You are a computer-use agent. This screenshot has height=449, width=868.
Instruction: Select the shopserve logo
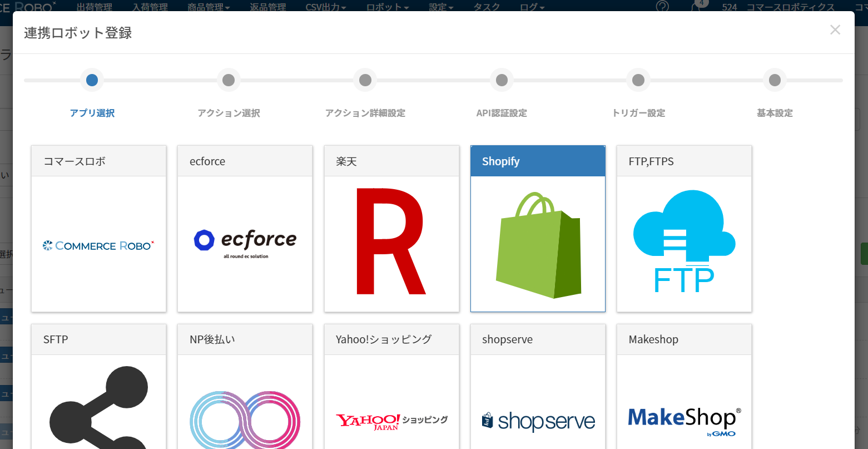tap(538, 421)
